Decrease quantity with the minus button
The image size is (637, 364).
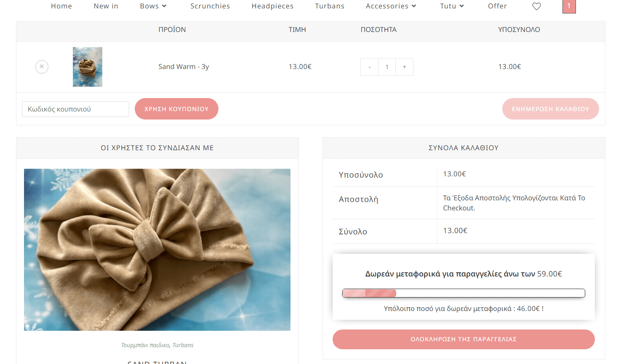tap(370, 67)
